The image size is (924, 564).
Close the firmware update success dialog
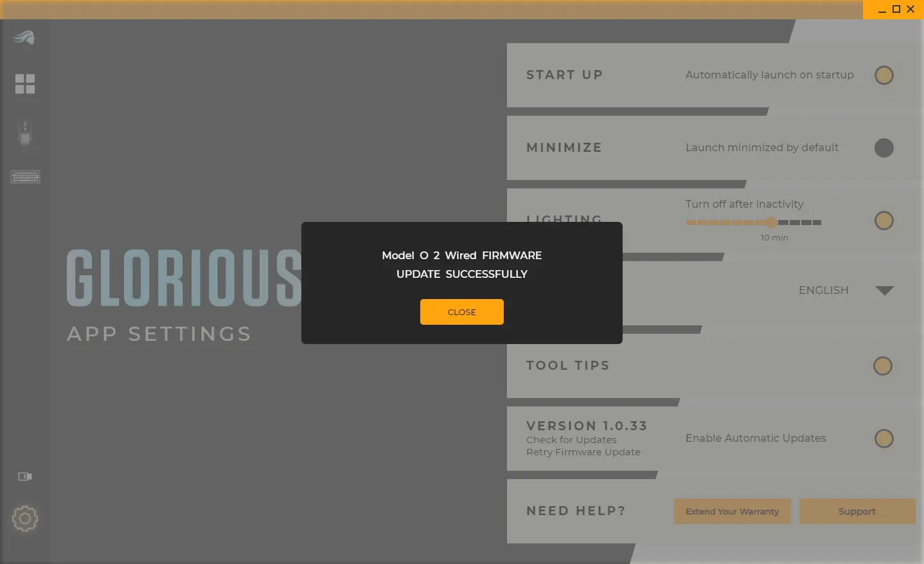coord(461,312)
